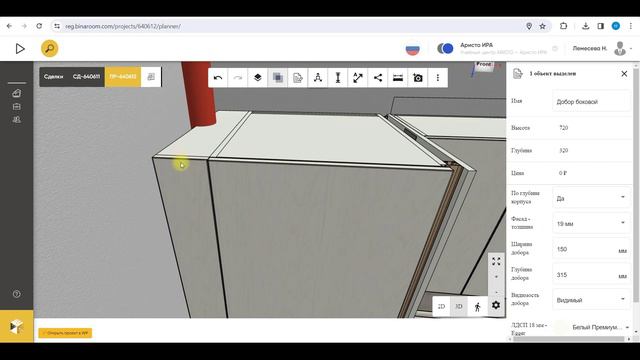Click the Глубина value 320

coord(564,151)
